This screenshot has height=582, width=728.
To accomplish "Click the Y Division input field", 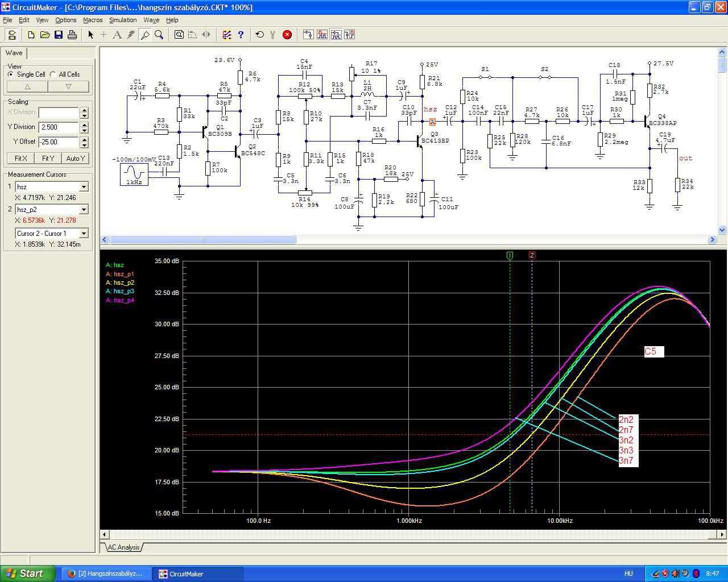I will point(59,127).
